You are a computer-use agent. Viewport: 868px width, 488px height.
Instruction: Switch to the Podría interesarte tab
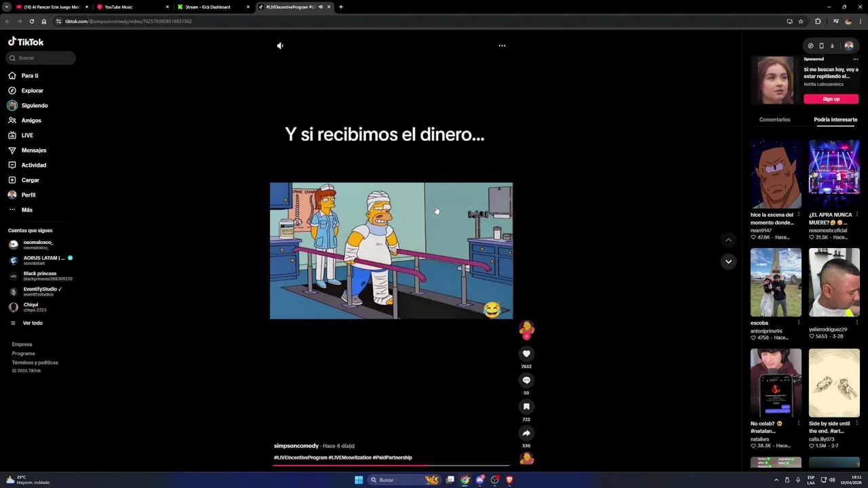click(x=835, y=119)
